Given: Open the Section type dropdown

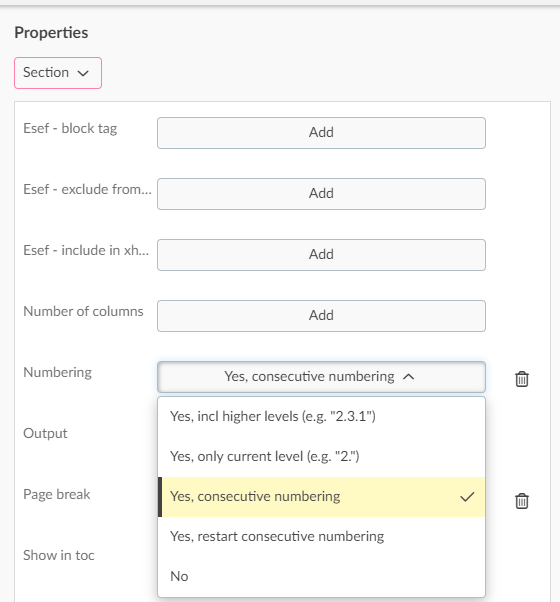Looking at the screenshot, I should (58, 73).
